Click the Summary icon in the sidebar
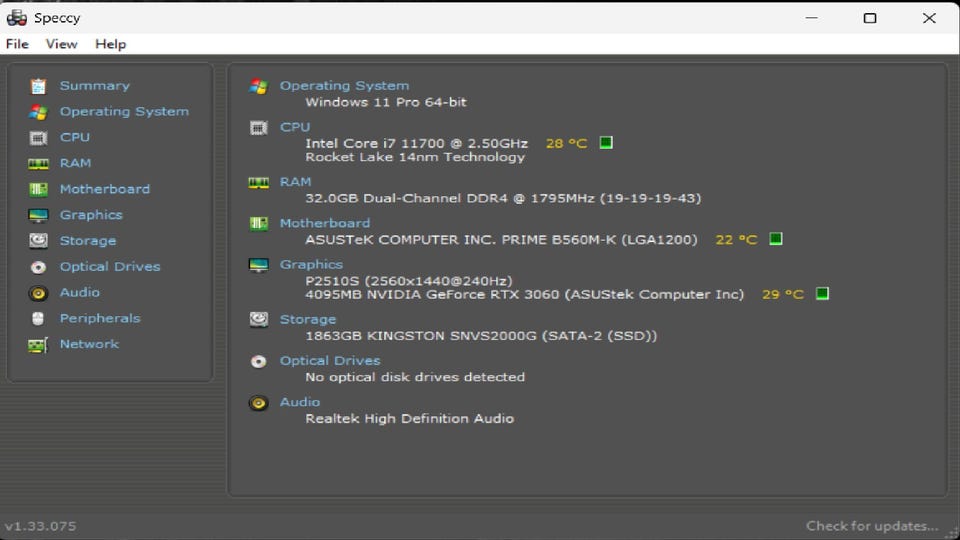960x540 pixels. point(38,86)
